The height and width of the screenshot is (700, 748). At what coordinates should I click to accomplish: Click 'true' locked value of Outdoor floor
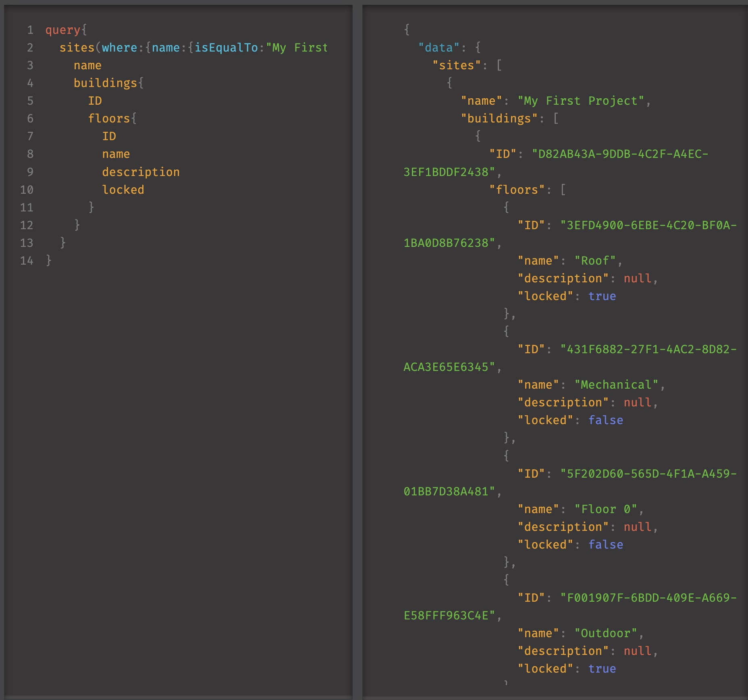point(602,669)
